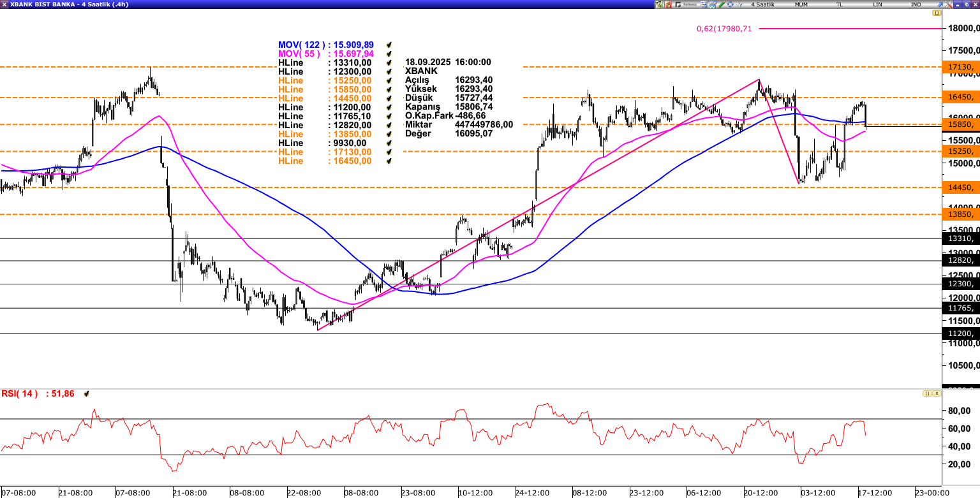Open the TL currency selector
Viewport: 980px width, 498px height.
point(840,4)
